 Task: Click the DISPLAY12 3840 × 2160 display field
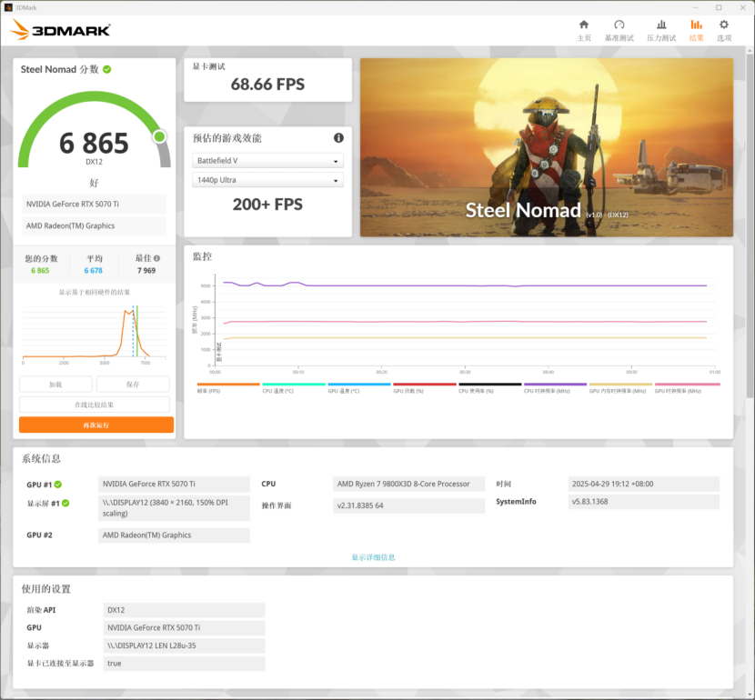point(175,508)
